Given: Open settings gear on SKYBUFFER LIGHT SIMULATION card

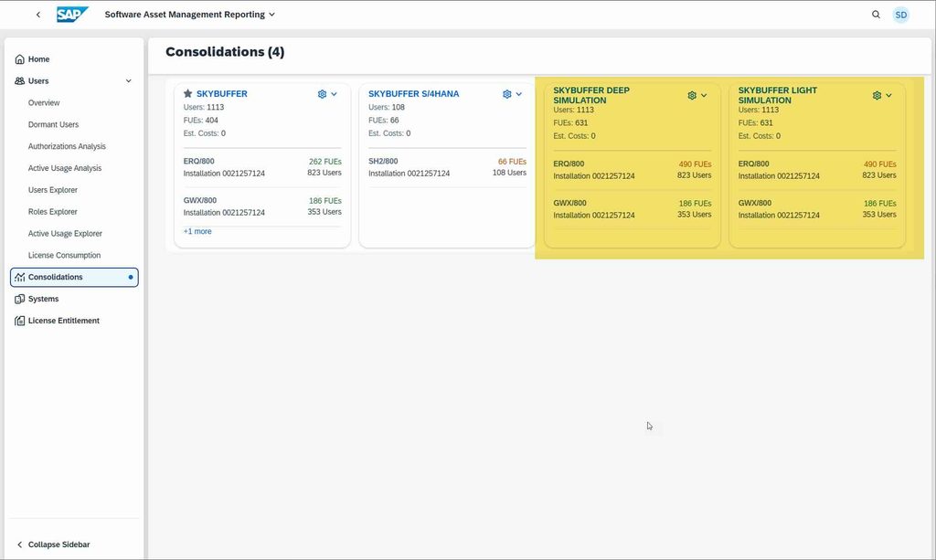Looking at the screenshot, I should (x=877, y=95).
